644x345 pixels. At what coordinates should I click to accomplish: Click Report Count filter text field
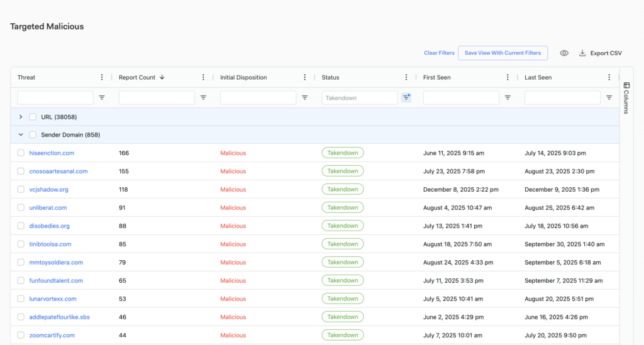[157, 97]
